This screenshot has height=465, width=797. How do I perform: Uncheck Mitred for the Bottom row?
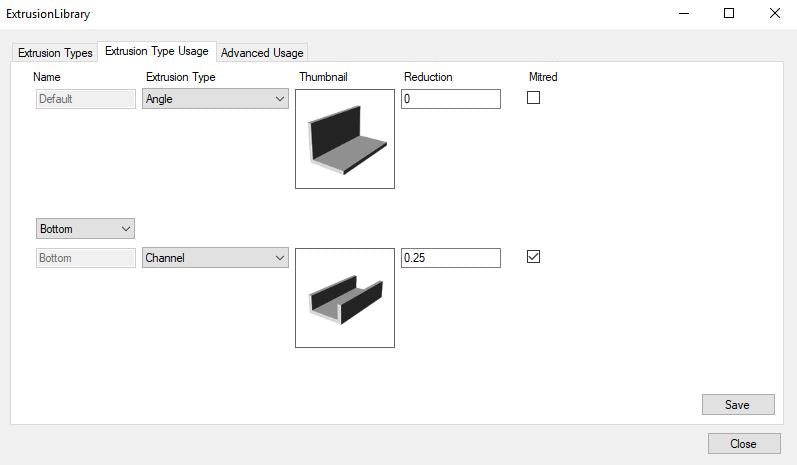[x=533, y=257]
